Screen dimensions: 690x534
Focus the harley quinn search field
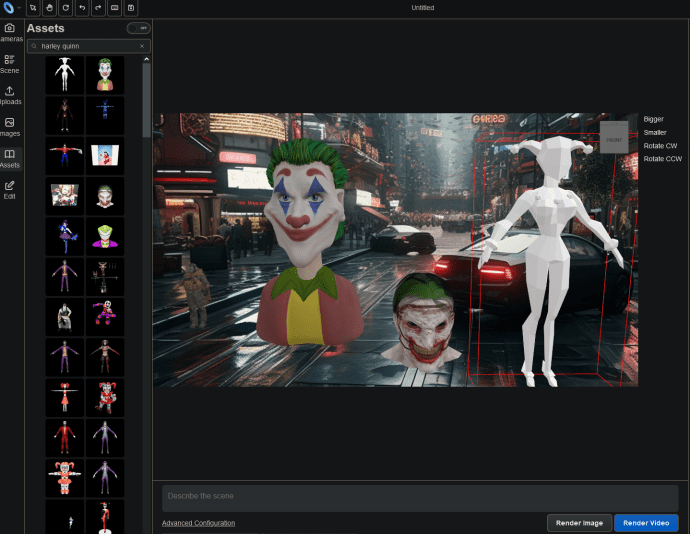[x=88, y=46]
